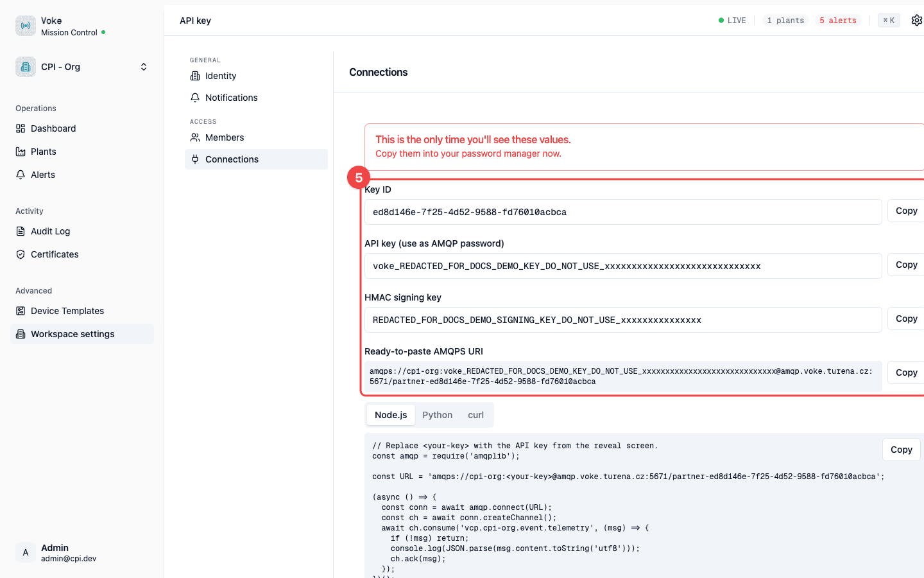Open the CPI - Org workspace switcher

[x=82, y=67]
